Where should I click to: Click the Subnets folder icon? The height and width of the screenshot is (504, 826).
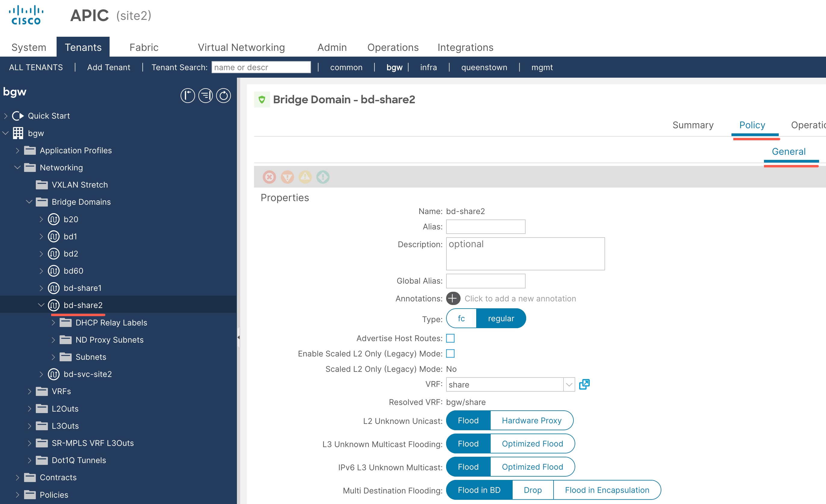click(x=66, y=357)
